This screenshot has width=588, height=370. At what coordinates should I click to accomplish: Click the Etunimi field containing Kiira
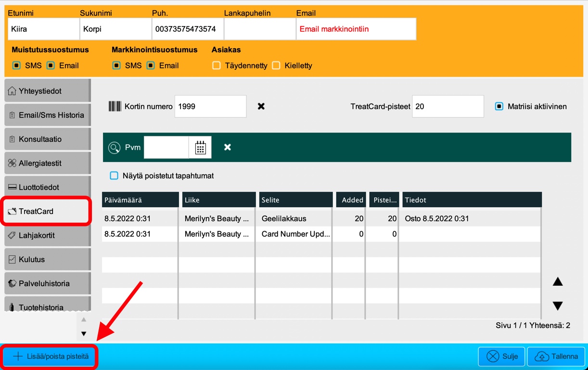(43, 29)
